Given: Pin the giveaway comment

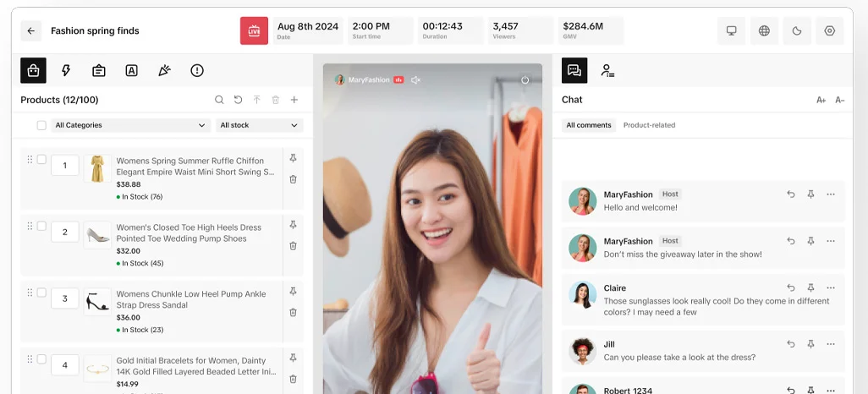Looking at the screenshot, I should tap(811, 241).
